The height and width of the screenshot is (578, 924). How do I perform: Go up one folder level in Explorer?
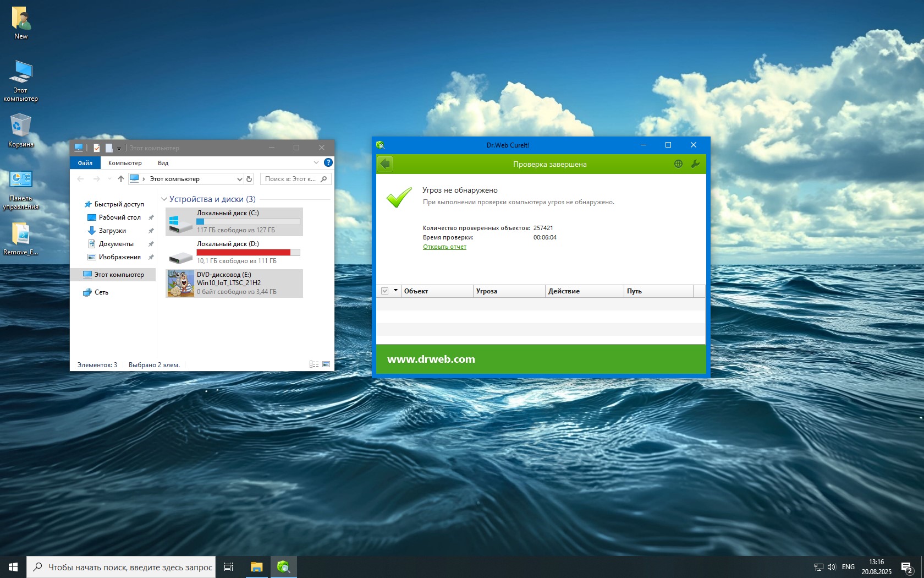point(121,179)
